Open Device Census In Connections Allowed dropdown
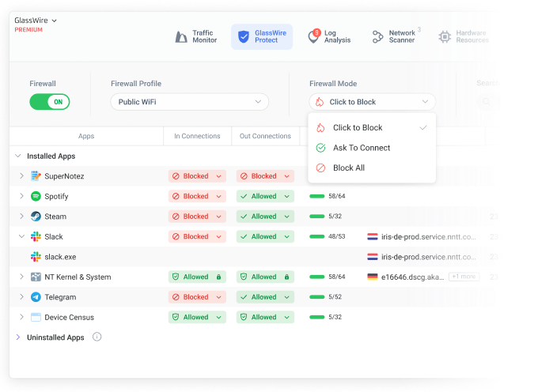 [197, 317]
